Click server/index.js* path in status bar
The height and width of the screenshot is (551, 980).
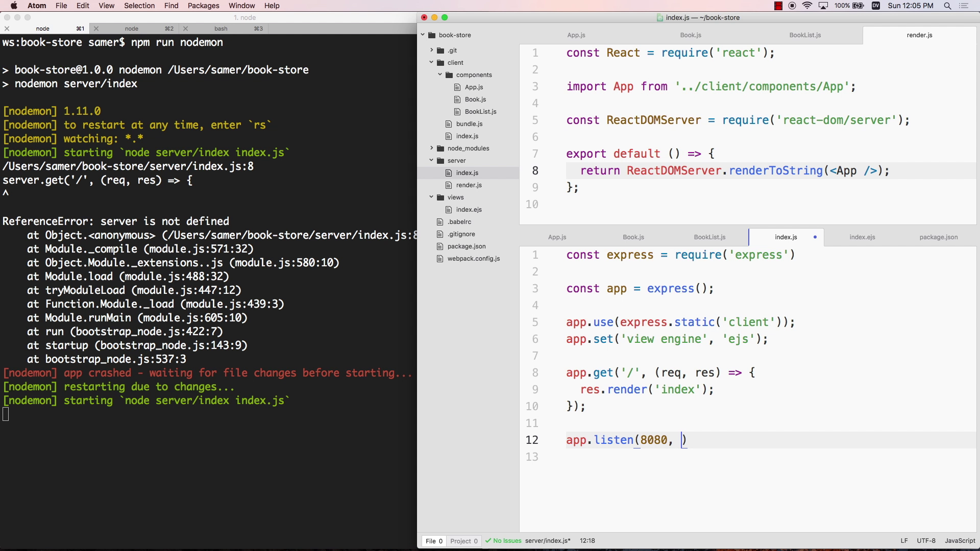click(548, 541)
